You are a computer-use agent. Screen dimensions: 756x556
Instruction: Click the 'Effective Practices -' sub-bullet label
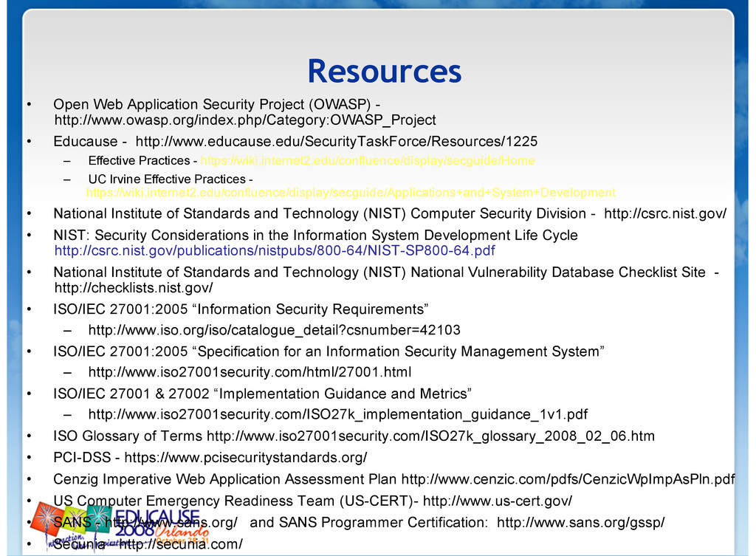[142, 160]
